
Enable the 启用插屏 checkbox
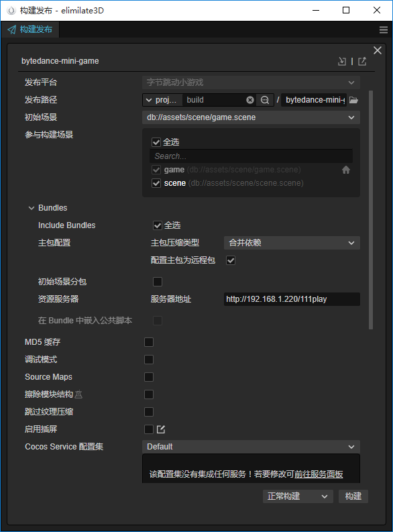tap(149, 429)
